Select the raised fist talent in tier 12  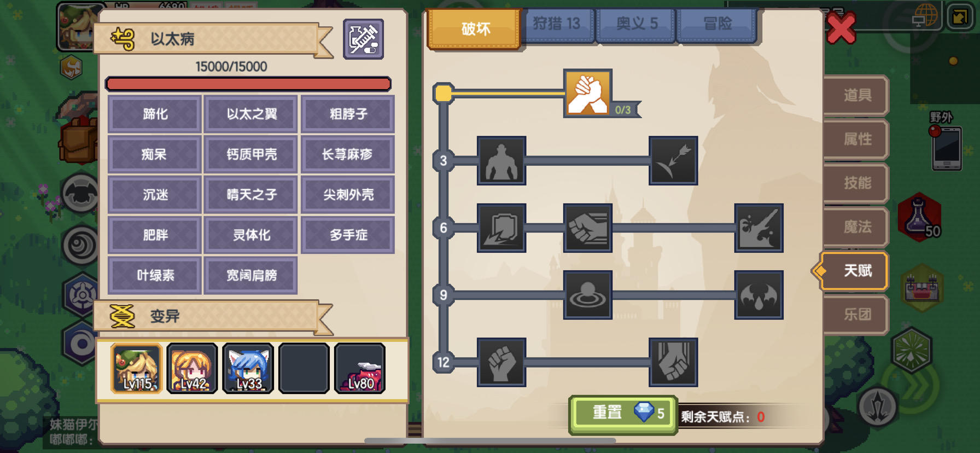[501, 362]
